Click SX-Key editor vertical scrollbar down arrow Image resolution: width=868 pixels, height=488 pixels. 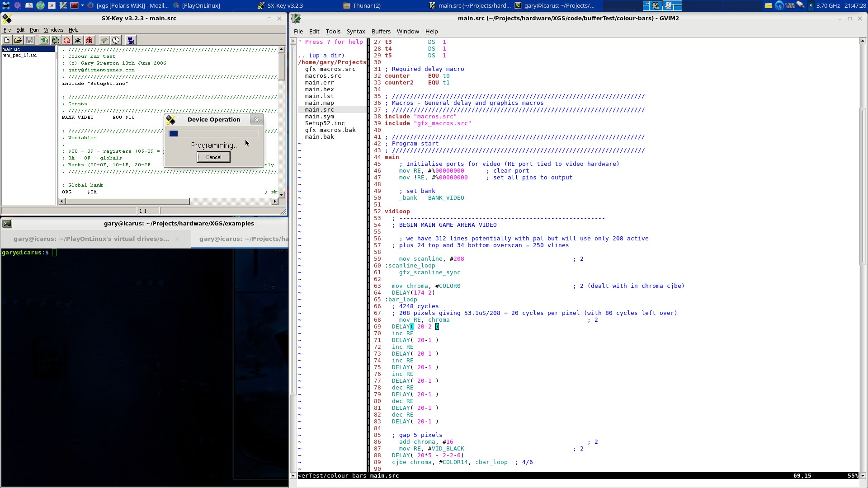tap(282, 194)
